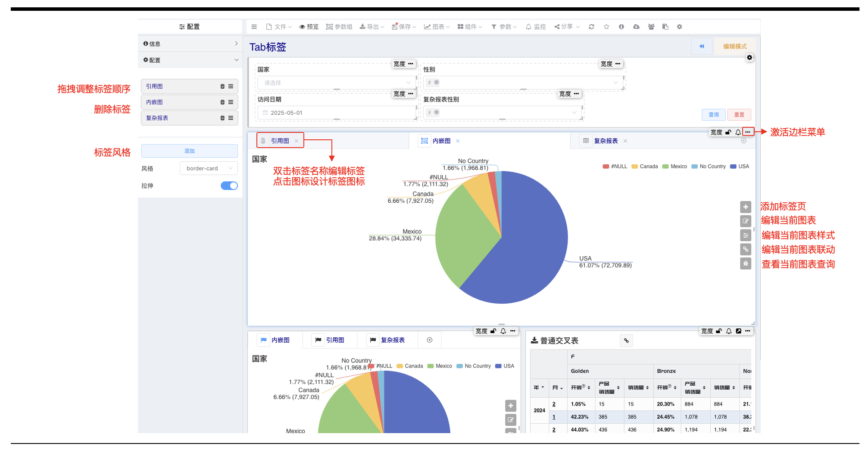Click the edit chart side button of upper chart
This screenshot has height=453, width=868.
point(746,221)
